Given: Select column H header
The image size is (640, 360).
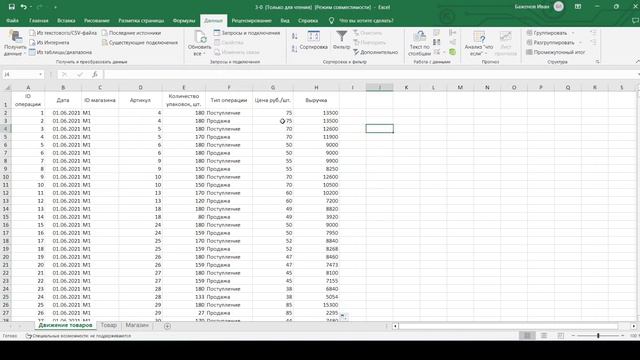Looking at the screenshot, I should click(x=316, y=87).
